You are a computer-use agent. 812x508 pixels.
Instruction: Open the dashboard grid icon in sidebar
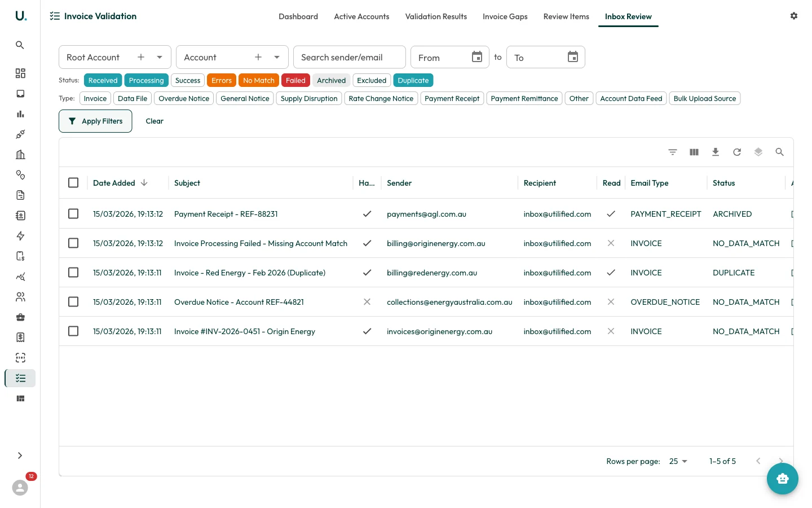click(x=20, y=73)
